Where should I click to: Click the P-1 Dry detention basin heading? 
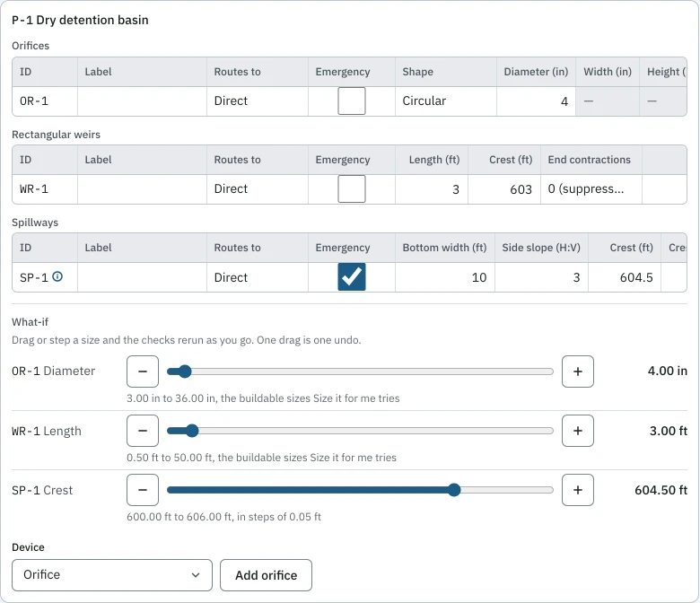tap(80, 20)
